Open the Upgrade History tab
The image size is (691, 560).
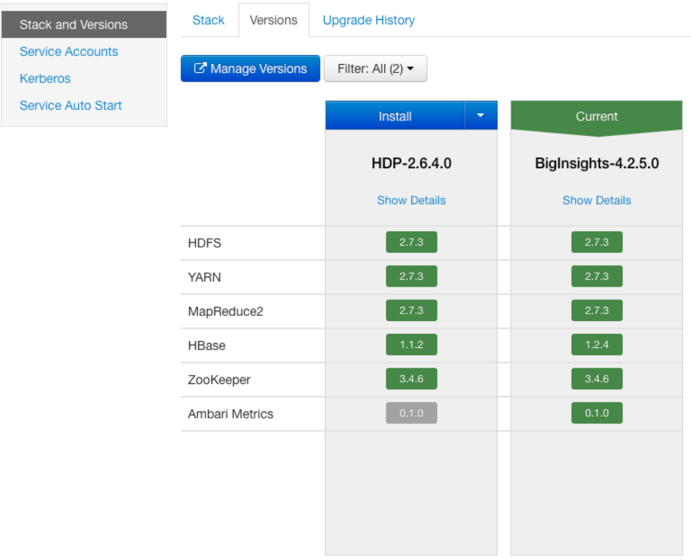coord(369,20)
